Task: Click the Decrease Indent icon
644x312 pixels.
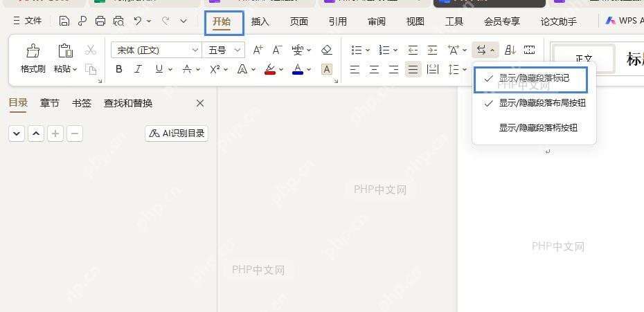Action: [413, 50]
